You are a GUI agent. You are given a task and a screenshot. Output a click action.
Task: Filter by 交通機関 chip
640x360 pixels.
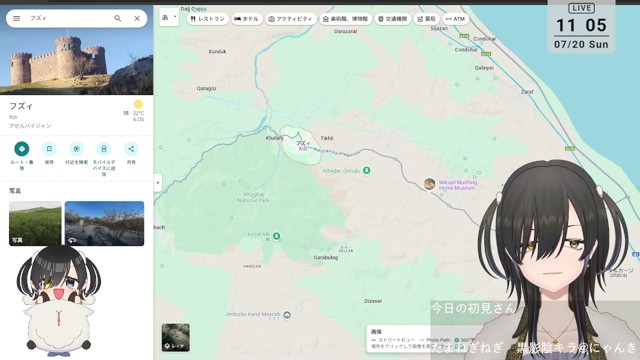click(393, 19)
